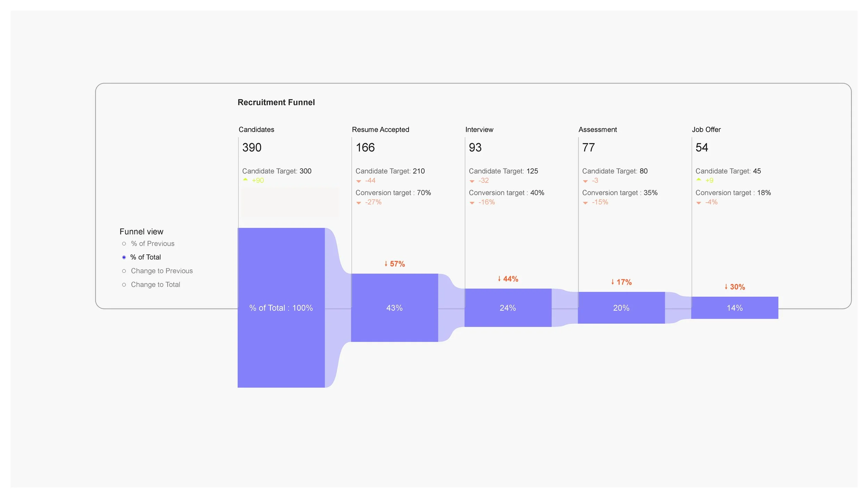868x498 pixels.
Task: Click the red down arrow beside -44
Action: pos(359,181)
